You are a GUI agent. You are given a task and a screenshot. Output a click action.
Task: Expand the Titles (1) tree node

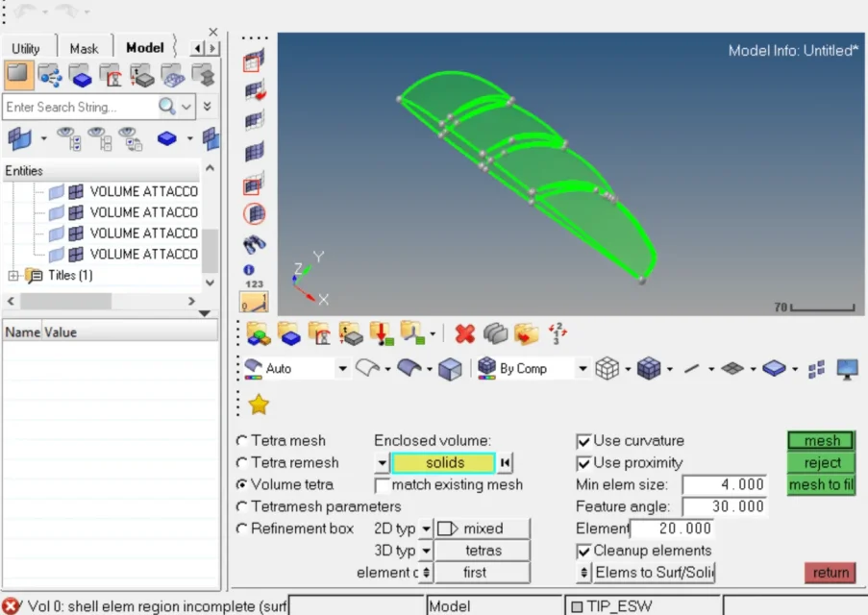tap(13, 276)
